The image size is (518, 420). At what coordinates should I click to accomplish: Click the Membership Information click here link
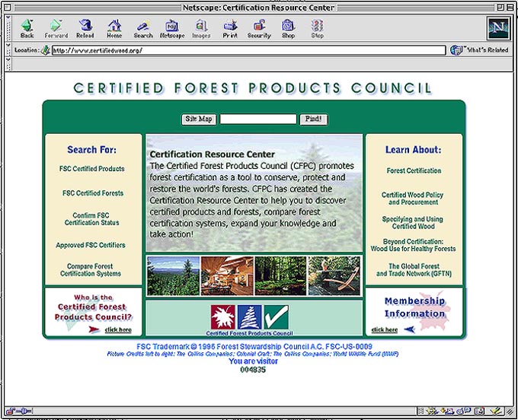tap(385, 329)
